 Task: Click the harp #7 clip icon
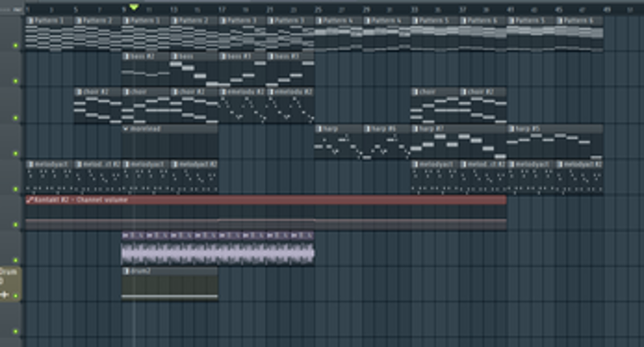pyautogui.click(x=416, y=128)
